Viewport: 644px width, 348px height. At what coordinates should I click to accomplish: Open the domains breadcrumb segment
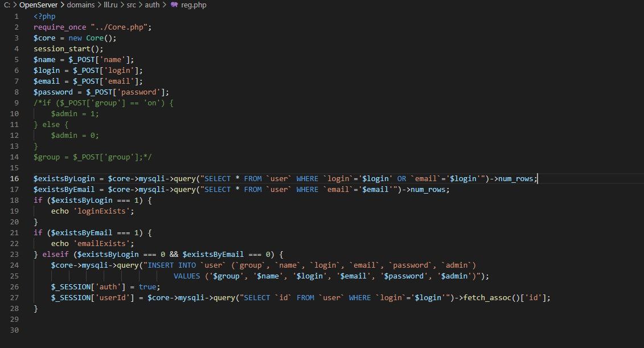80,5
